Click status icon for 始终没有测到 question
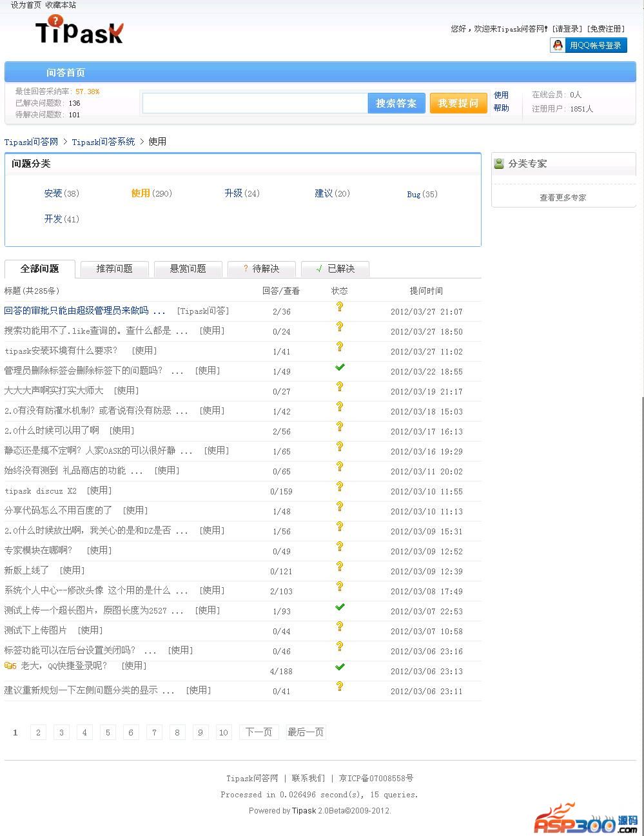This screenshot has width=644, height=836. [340, 467]
